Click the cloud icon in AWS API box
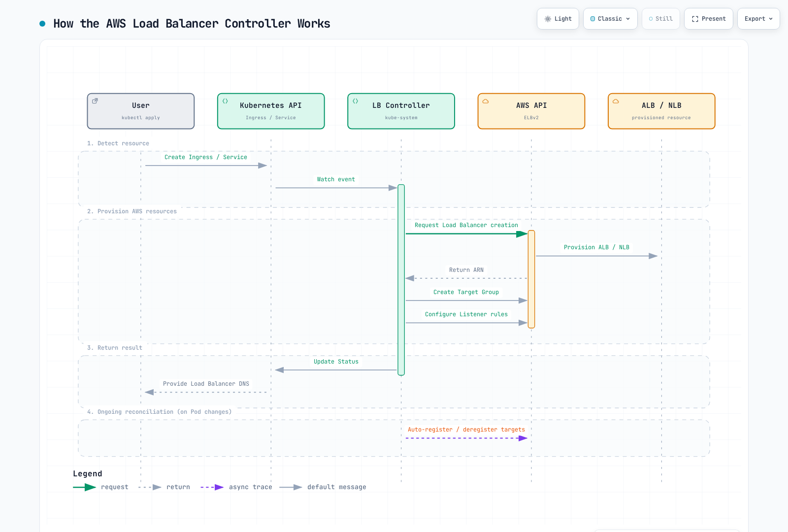 pos(486,101)
